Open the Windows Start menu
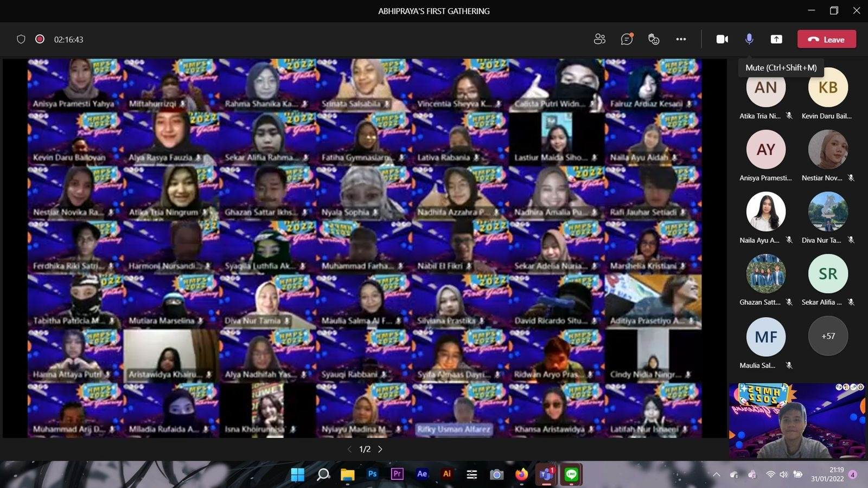This screenshot has width=868, height=488. [298, 474]
